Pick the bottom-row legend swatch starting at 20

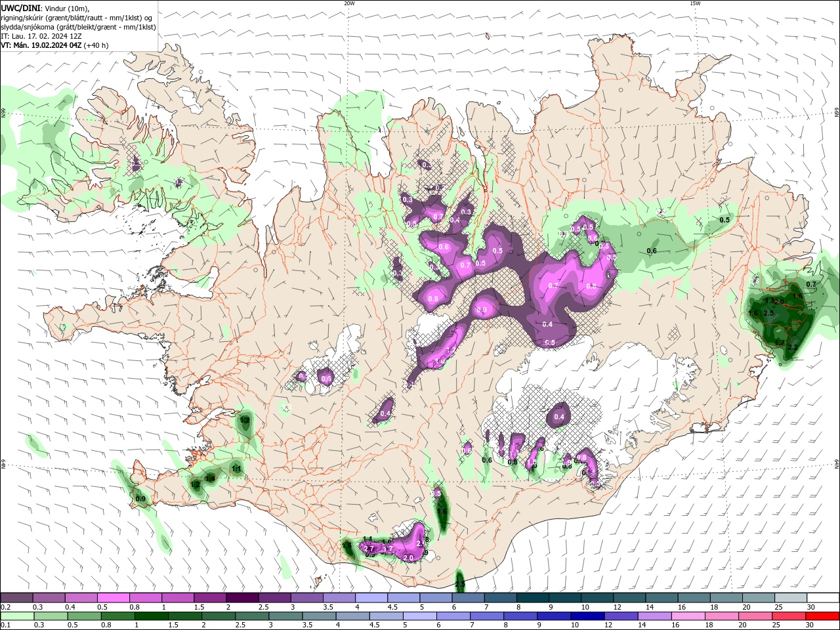(x=755, y=616)
